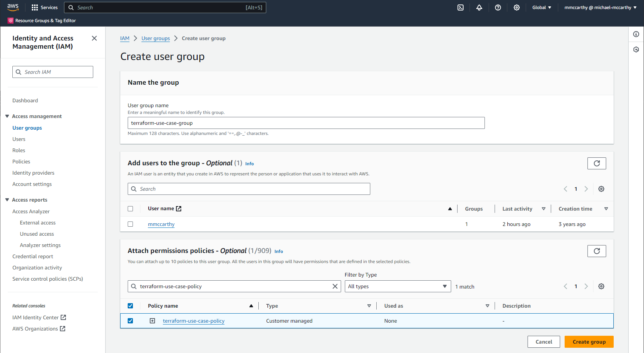Screen dimensions: 644x353
Task: Click the User groups breadcrumb link
Action: (156, 38)
